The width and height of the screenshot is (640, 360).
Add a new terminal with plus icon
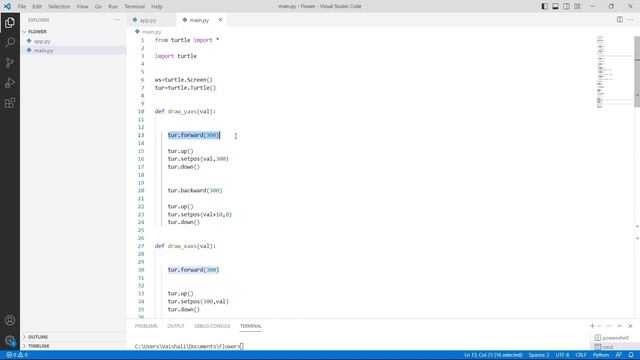[592, 326]
